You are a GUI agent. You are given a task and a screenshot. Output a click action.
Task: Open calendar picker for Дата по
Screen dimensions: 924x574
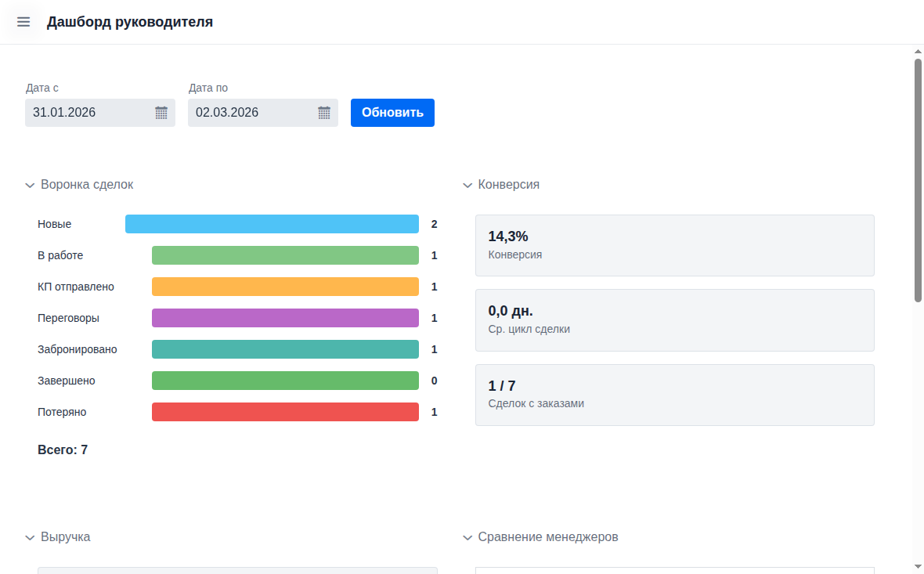coord(324,113)
